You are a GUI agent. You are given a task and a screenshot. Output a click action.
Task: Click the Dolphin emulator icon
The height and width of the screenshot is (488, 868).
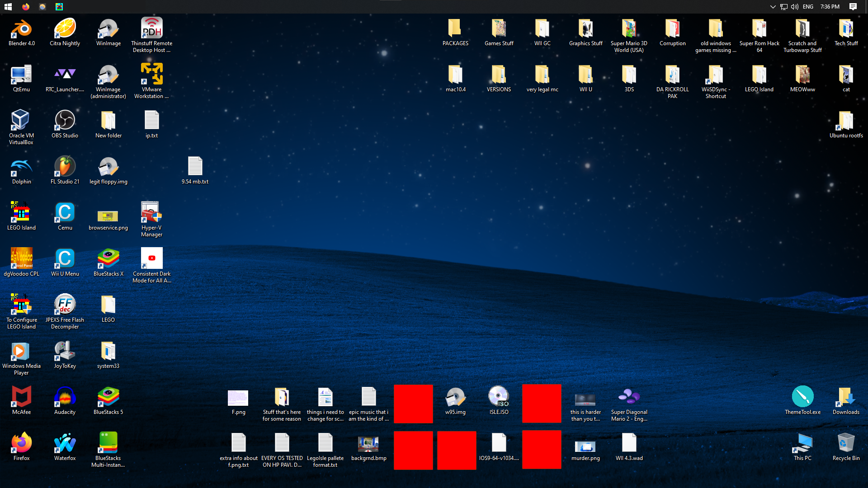[x=21, y=167]
